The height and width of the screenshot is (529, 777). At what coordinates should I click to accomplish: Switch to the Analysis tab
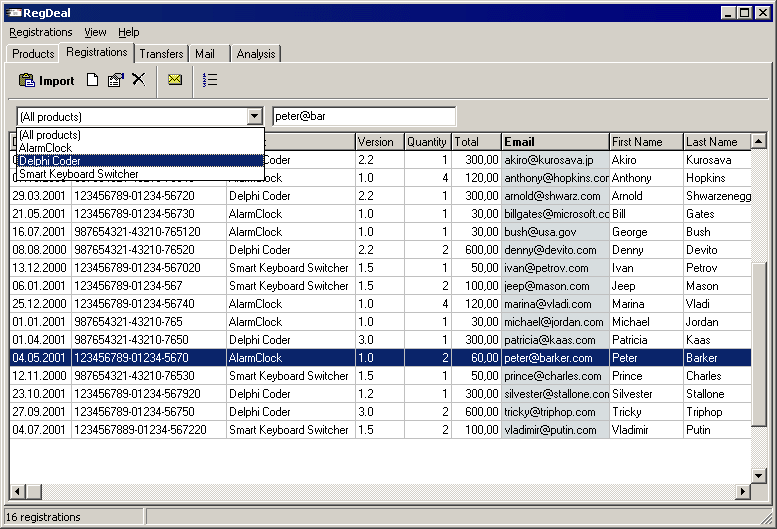click(x=256, y=53)
